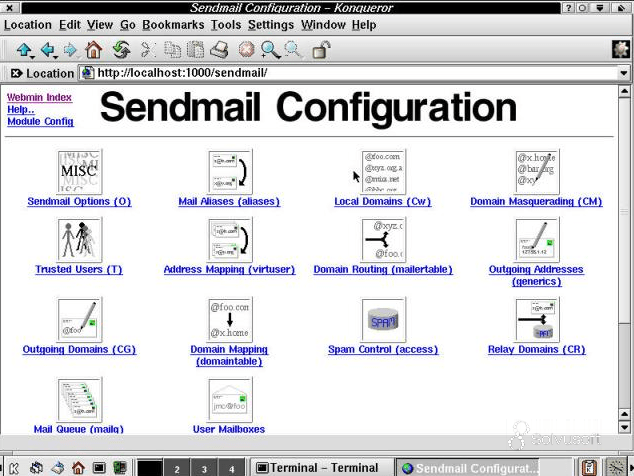Click the Relay Domains (CR) link
The image size is (634, 476).
537,349
